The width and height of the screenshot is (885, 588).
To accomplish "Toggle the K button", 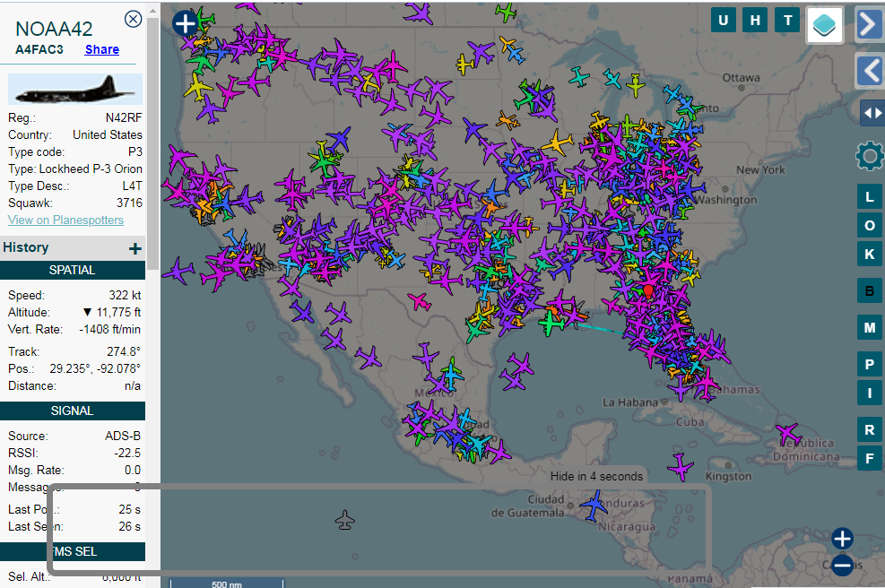I will [x=870, y=255].
